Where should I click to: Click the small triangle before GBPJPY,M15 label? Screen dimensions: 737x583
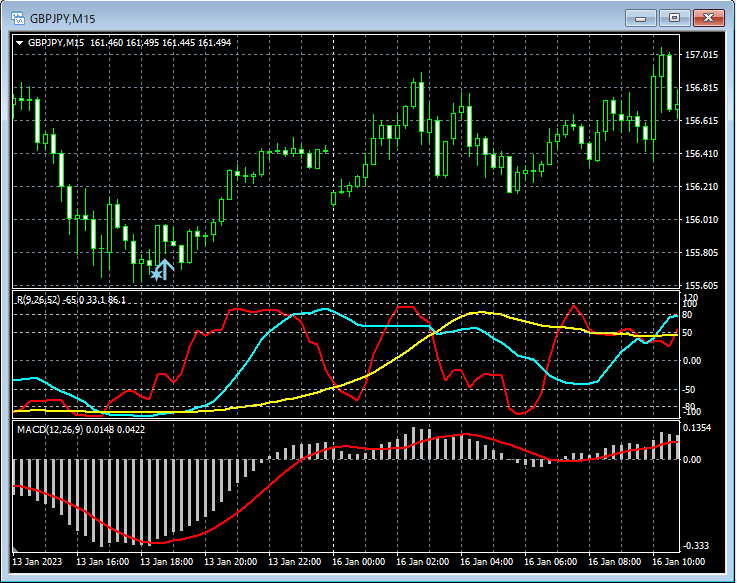(19, 42)
